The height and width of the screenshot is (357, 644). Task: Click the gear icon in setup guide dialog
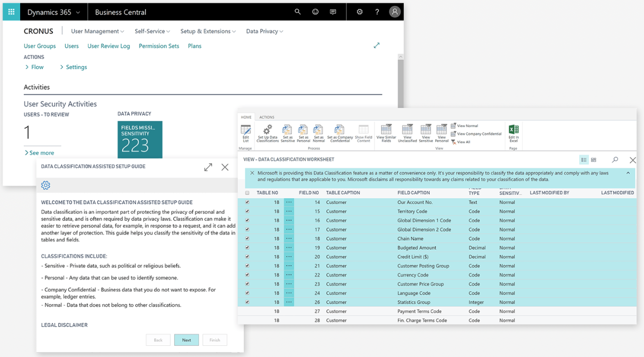click(46, 185)
